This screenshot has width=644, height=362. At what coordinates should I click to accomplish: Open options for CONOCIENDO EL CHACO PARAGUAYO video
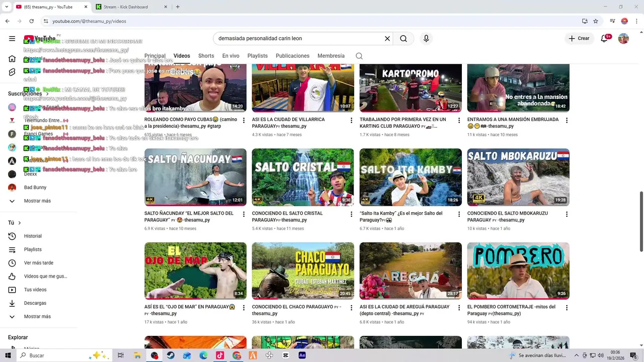[x=352, y=308]
